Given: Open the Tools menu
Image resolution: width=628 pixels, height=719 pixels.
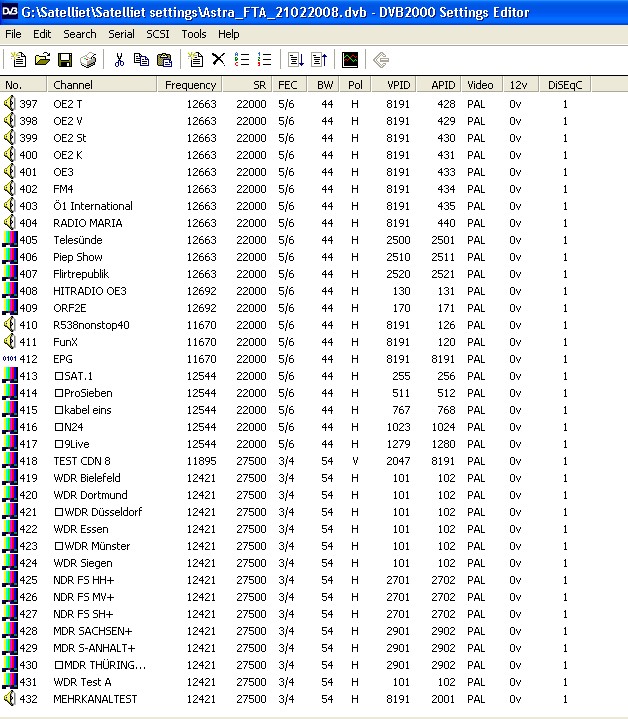Looking at the screenshot, I should (x=193, y=34).
